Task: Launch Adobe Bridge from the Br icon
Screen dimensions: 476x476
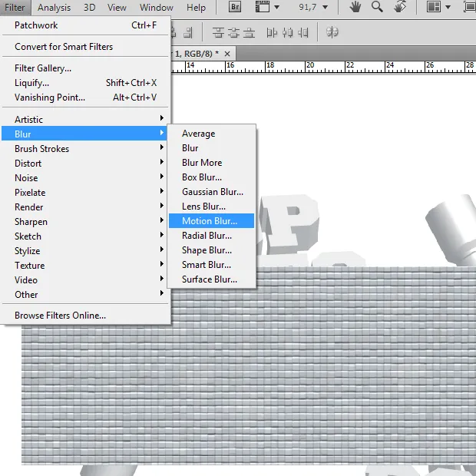Action: tap(236, 8)
